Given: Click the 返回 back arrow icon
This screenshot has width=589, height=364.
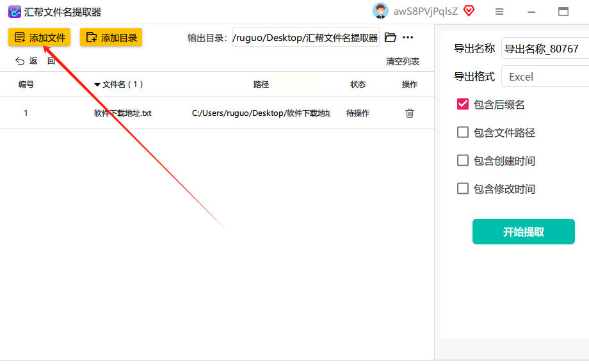Looking at the screenshot, I should coord(20,61).
